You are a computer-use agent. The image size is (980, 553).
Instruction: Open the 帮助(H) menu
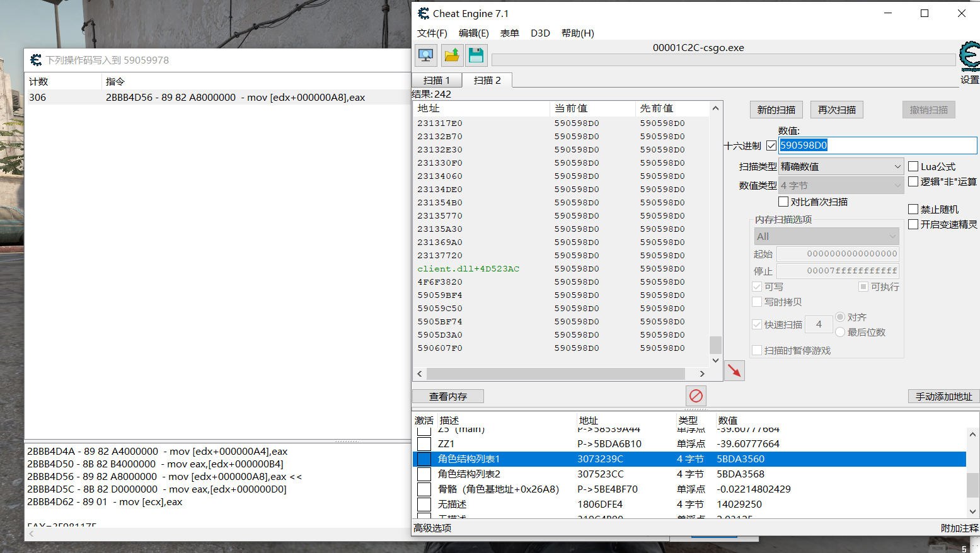pos(577,33)
